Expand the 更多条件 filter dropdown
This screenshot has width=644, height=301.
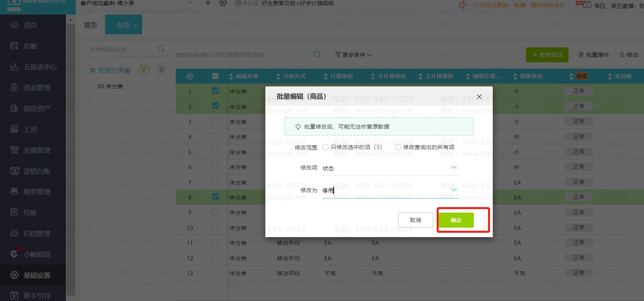[x=353, y=55]
